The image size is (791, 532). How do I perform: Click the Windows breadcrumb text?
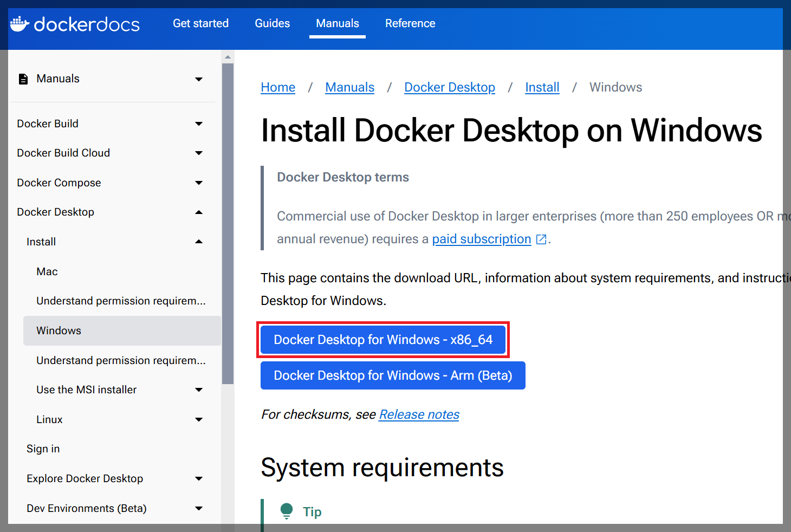tap(616, 87)
